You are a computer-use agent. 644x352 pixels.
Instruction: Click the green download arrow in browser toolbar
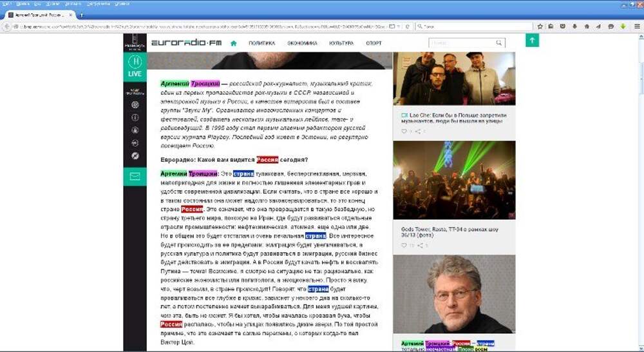point(623,26)
